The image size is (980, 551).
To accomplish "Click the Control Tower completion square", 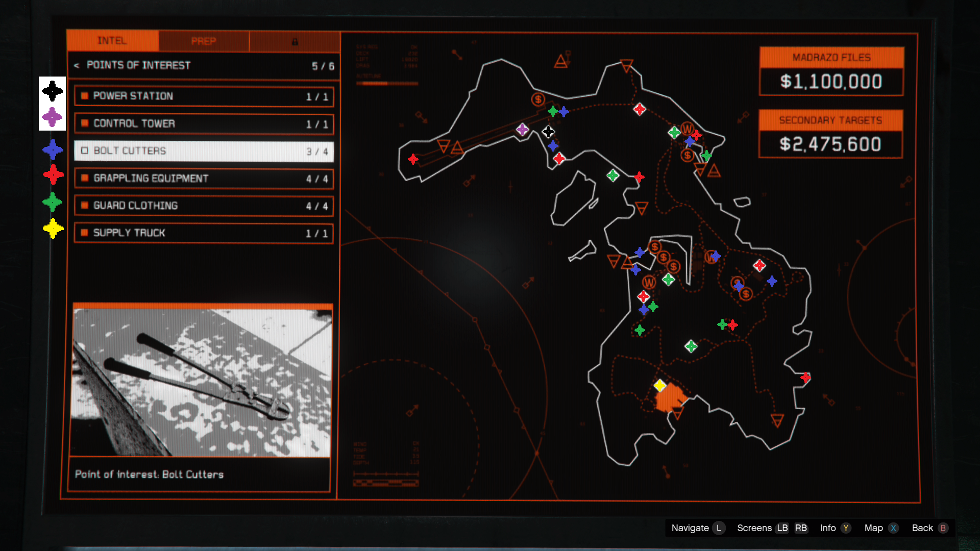I will click(85, 123).
